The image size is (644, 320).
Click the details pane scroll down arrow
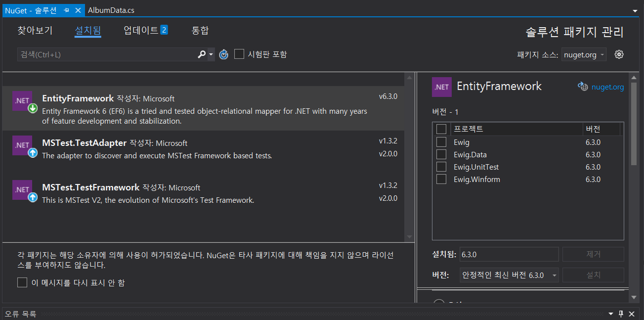coord(634,297)
